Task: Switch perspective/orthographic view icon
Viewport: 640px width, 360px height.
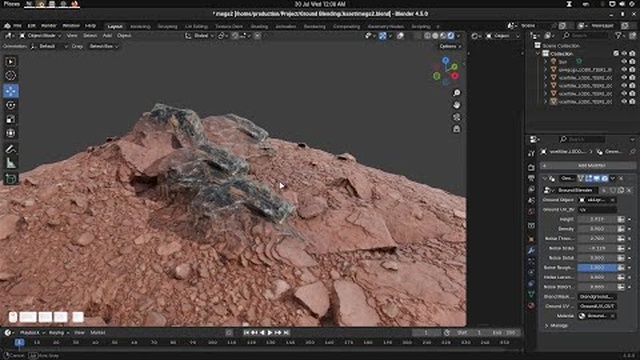Action: click(457, 129)
